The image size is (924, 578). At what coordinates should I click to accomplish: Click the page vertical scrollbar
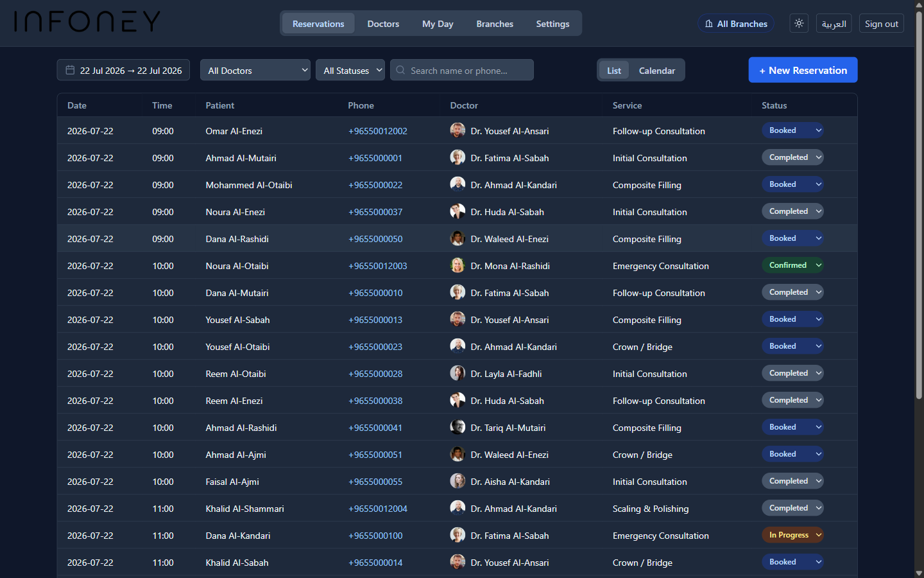(919, 206)
